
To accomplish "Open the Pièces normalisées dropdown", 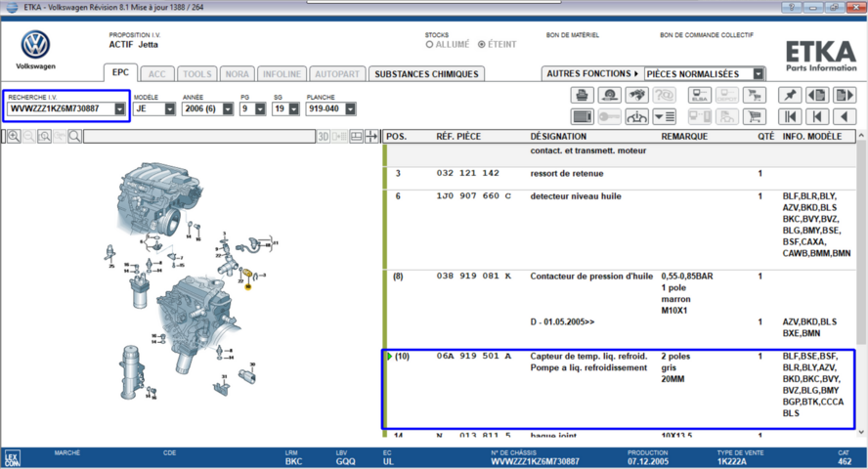I will pyautogui.click(x=758, y=73).
